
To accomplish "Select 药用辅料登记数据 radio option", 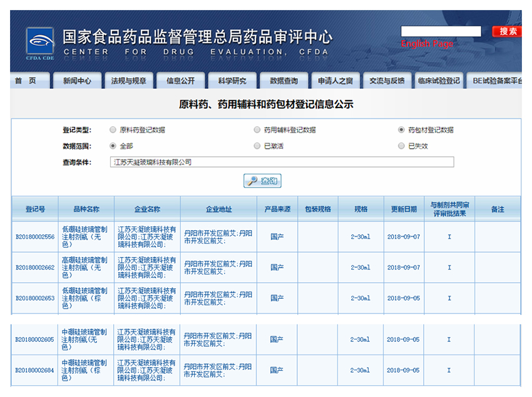I will point(257,130).
